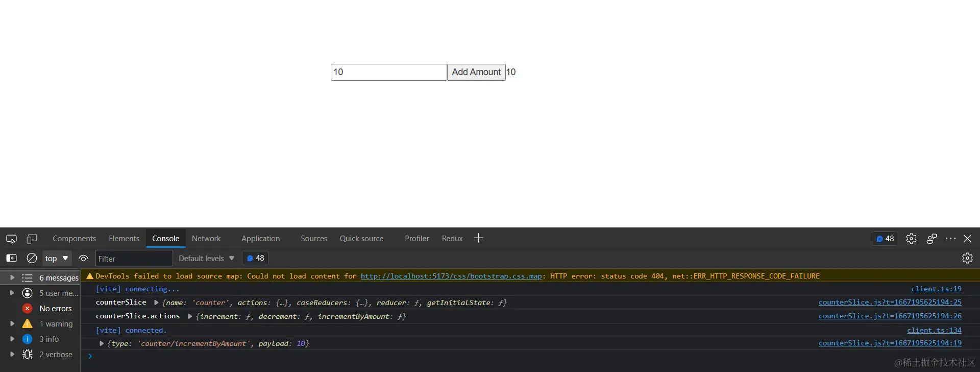Switch to the Network tab
980x372 pixels.
pyautogui.click(x=206, y=239)
